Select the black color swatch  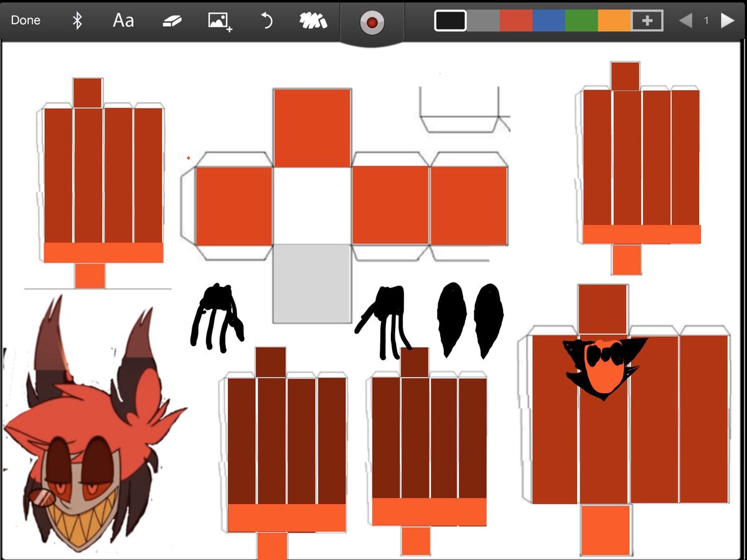(x=449, y=21)
